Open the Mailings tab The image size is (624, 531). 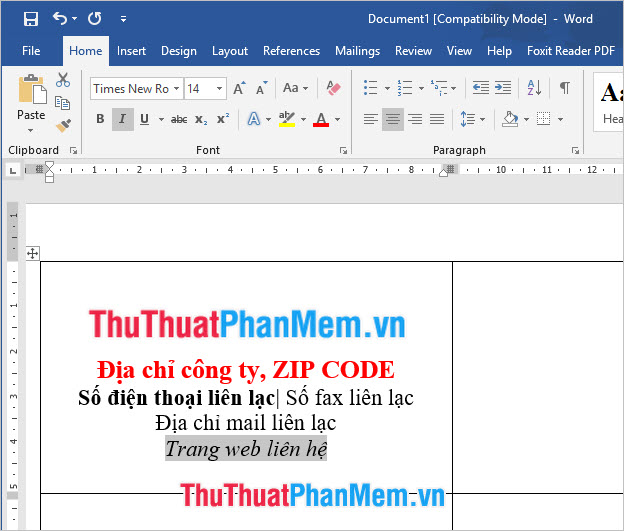(357, 51)
